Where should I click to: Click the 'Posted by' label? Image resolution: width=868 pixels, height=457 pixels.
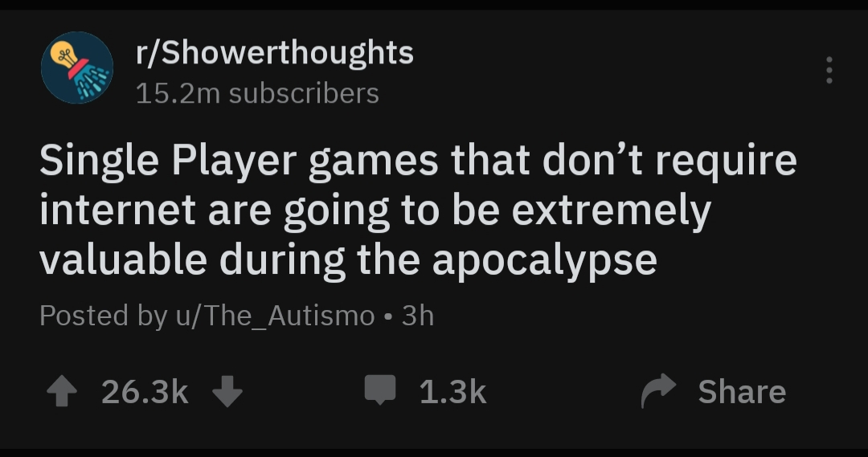104,316
